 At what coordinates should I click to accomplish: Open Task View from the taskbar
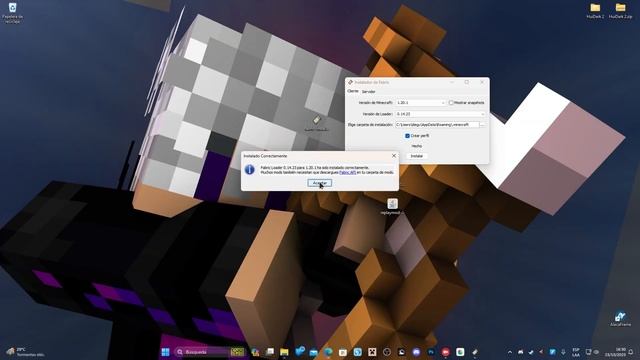[x=270, y=352]
